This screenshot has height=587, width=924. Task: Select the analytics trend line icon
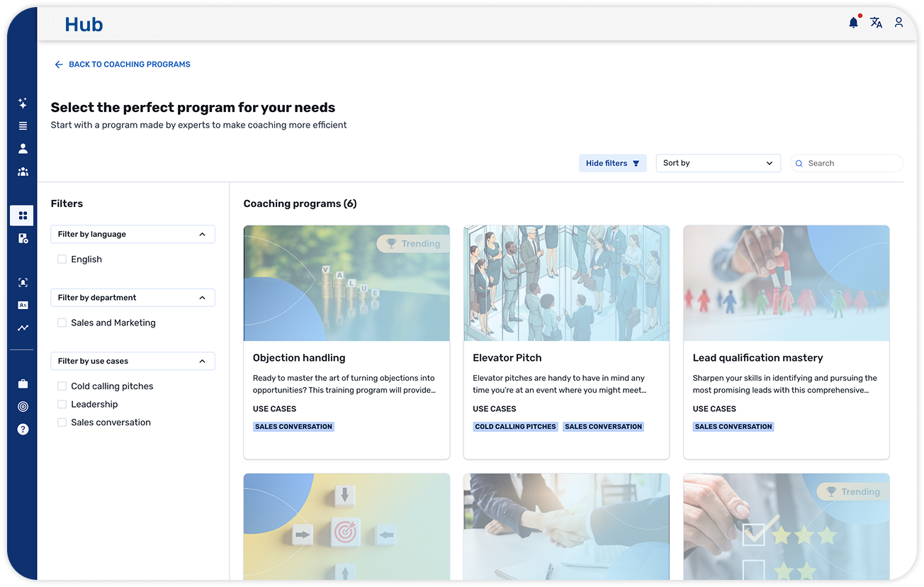point(23,328)
